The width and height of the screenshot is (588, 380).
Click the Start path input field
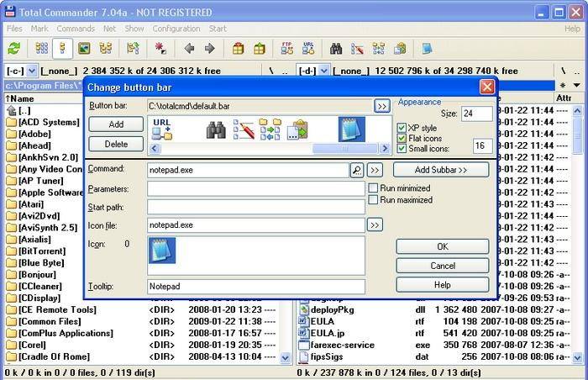tap(256, 207)
